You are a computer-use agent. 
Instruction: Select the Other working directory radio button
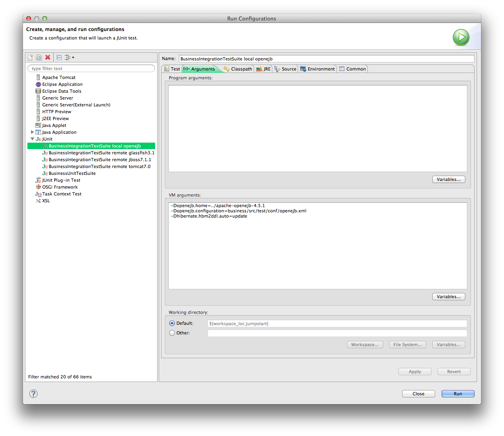point(172,333)
